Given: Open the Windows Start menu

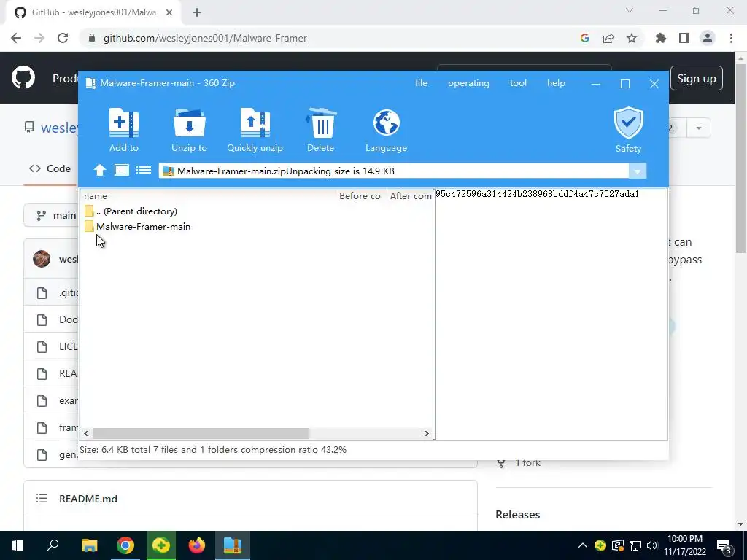Looking at the screenshot, I should pyautogui.click(x=18, y=545).
